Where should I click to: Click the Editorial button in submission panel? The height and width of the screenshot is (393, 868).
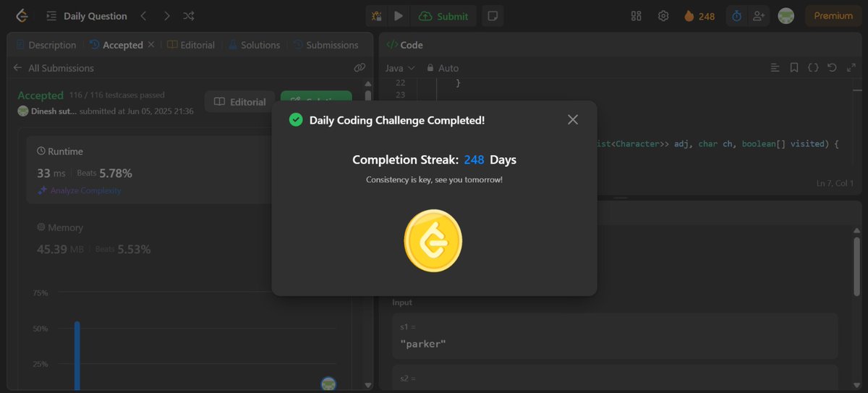[240, 102]
